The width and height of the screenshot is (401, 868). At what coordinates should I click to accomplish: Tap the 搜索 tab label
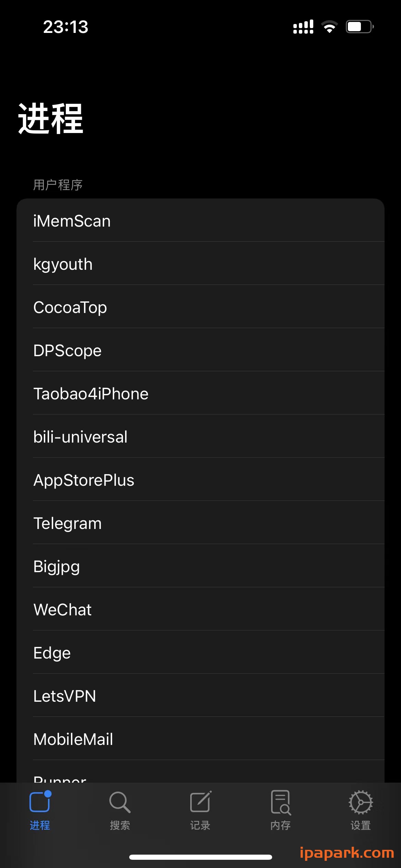(x=120, y=825)
